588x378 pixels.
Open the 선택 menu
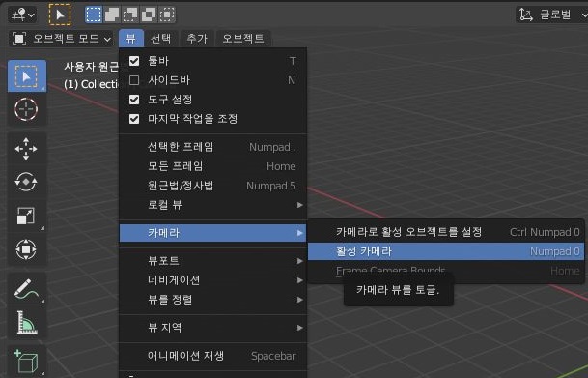click(161, 39)
